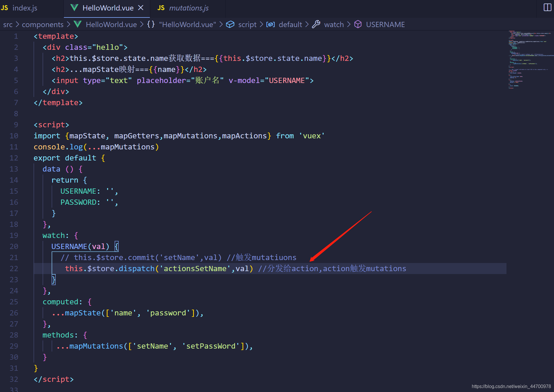Click line number 22 in gutter
554x392 pixels.
[x=14, y=269]
